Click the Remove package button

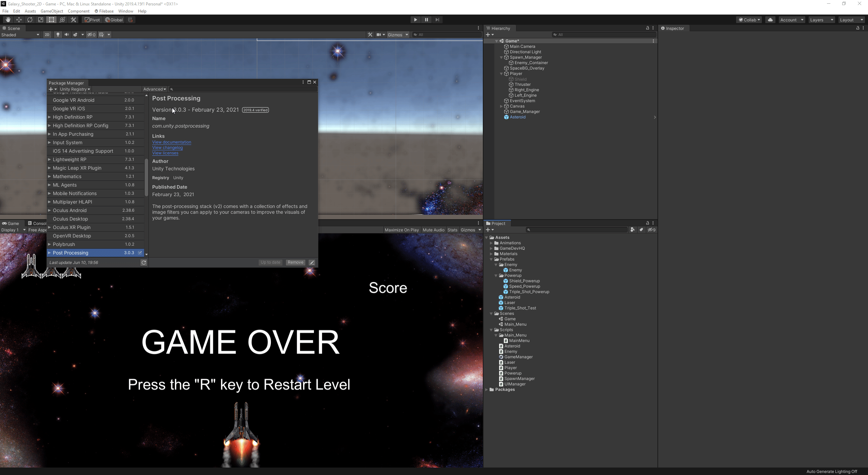[x=295, y=262]
